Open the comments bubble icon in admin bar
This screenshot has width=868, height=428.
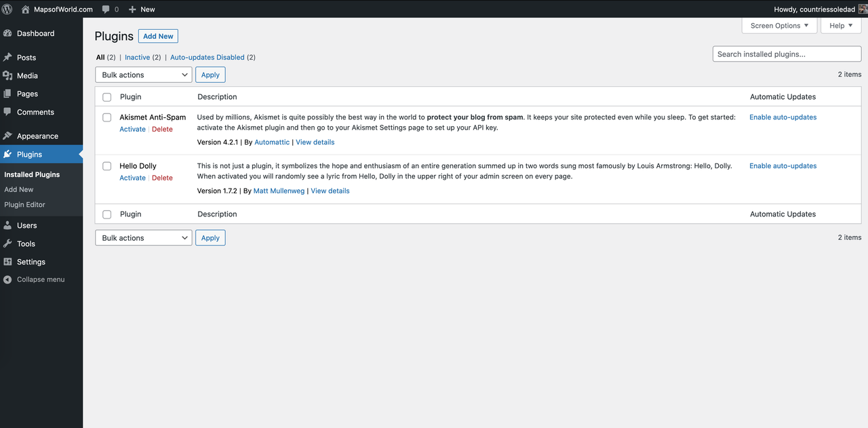point(106,9)
